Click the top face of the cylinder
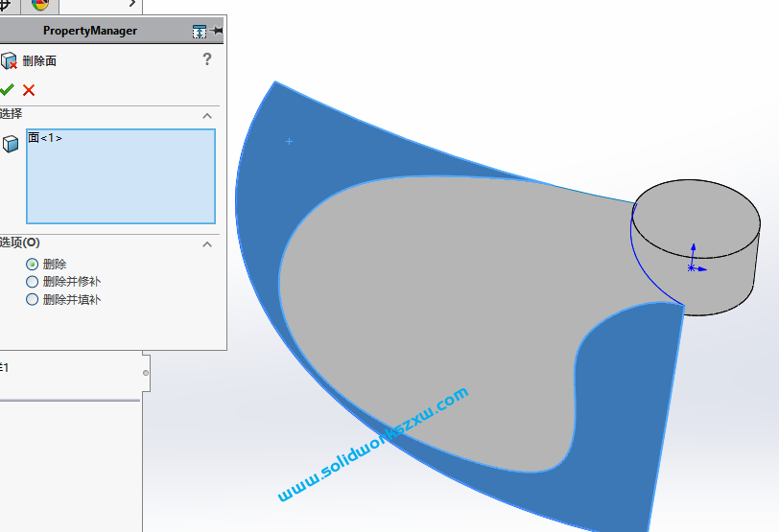The image size is (779, 532). pos(696,219)
